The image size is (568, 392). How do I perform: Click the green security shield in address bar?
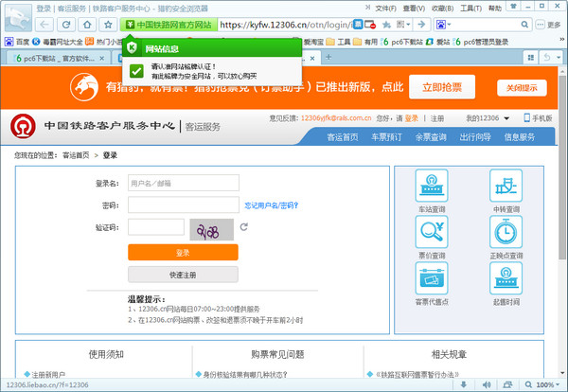click(131, 24)
